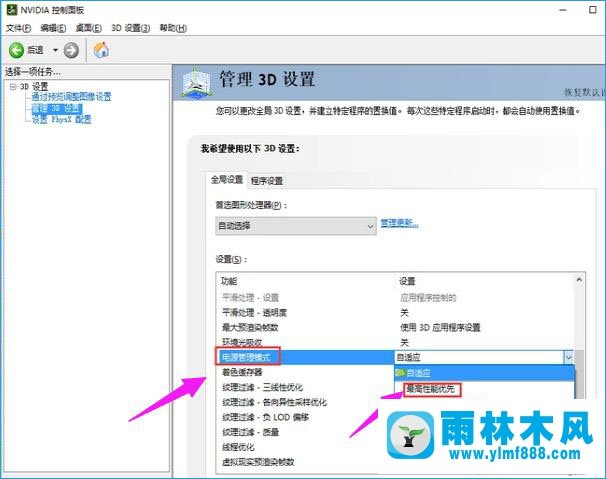Screen dimensions: 606x479
Task: Maximize the NVIDIA control panel window
Action: tap(593, 10)
